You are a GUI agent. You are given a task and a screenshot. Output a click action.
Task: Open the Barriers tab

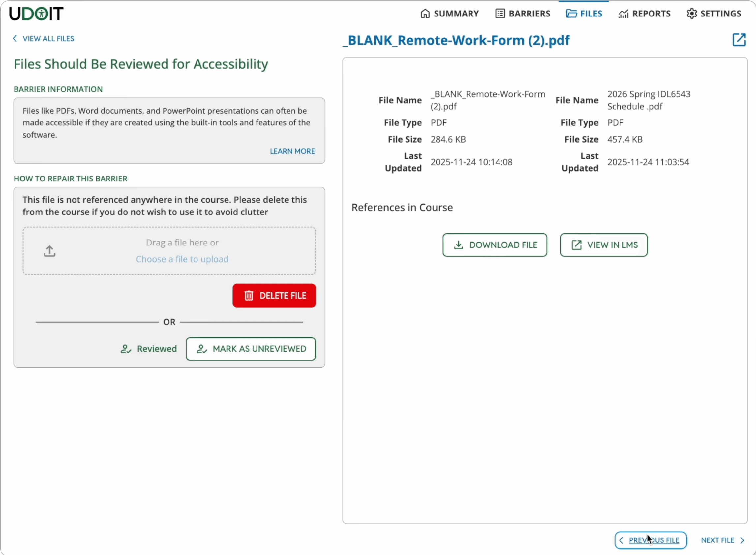coord(523,14)
